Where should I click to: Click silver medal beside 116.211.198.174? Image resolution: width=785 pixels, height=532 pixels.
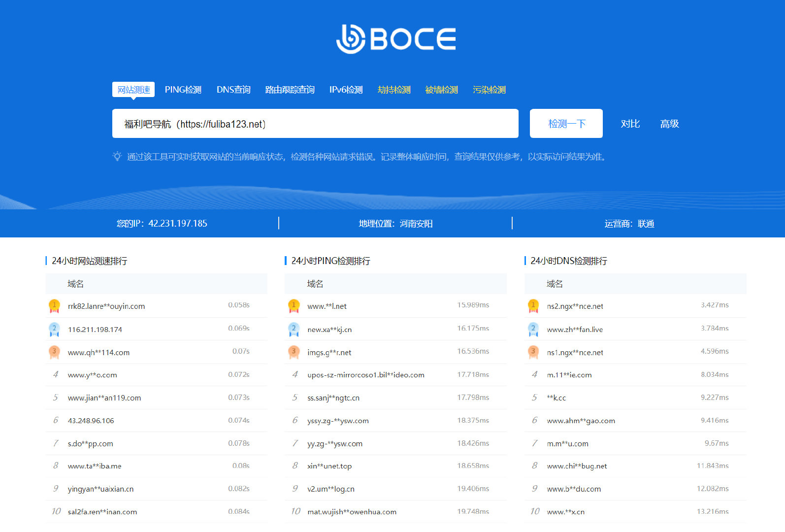54,329
